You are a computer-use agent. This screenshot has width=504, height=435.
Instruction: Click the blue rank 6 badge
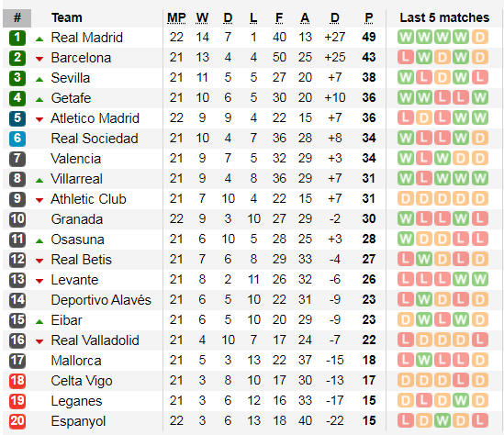tap(17, 139)
